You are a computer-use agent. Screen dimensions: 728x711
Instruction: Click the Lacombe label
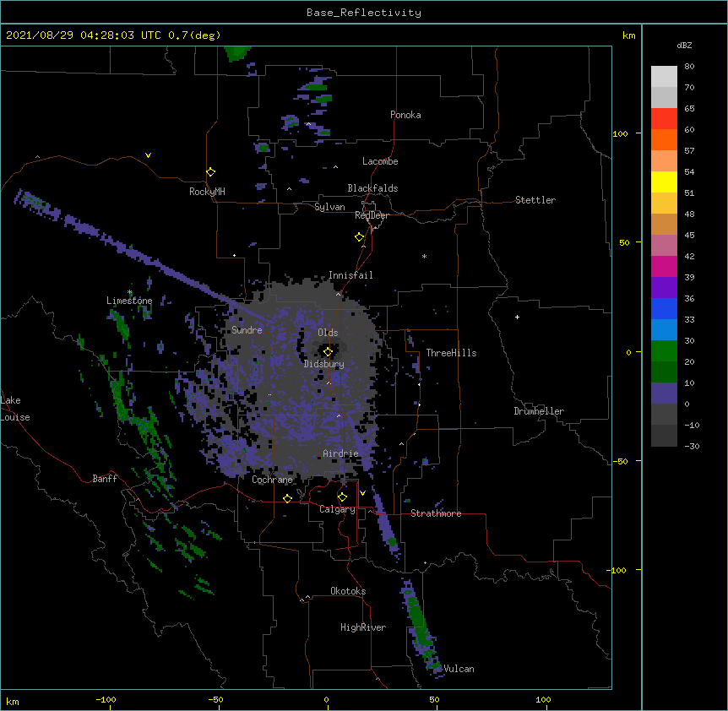point(380,161)
